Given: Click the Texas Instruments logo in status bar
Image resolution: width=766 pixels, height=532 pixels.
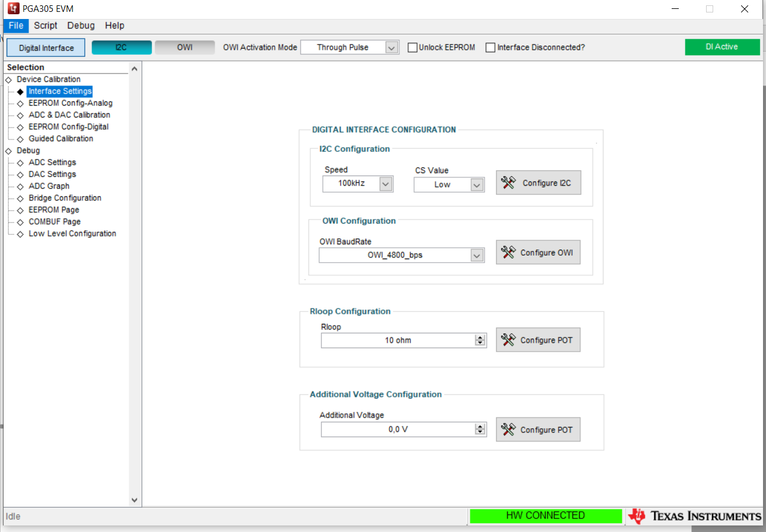Looking at the screenshot, I should pos(694,516).
